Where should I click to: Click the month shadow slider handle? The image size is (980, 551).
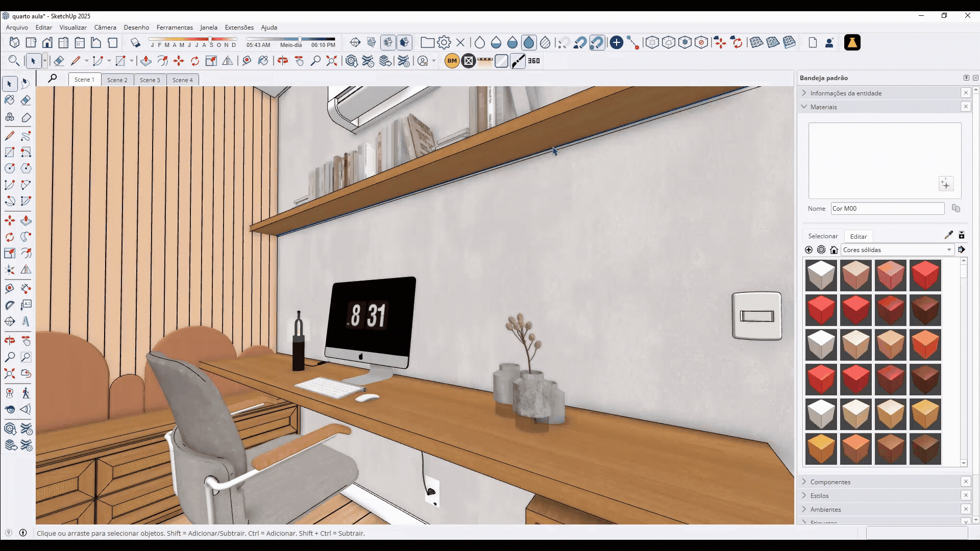[x=210, y=39]
